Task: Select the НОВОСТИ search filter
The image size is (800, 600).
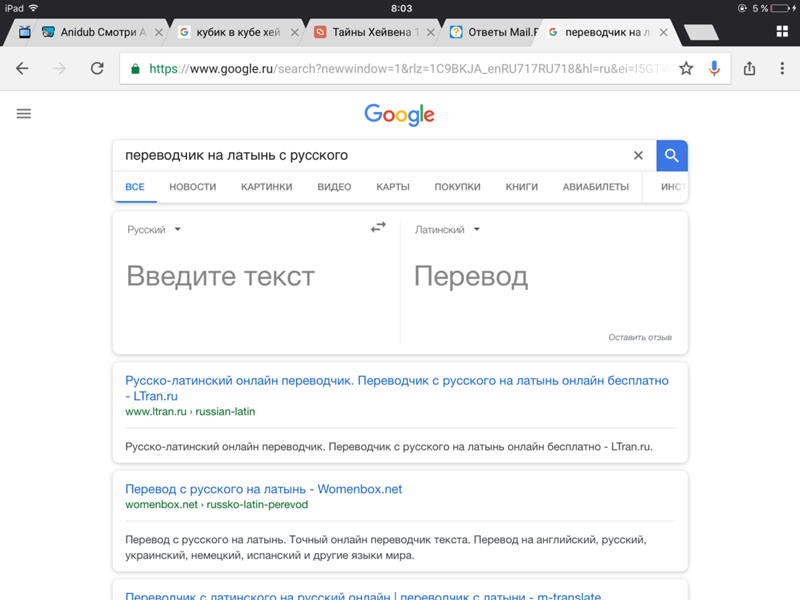Action: 192,187
